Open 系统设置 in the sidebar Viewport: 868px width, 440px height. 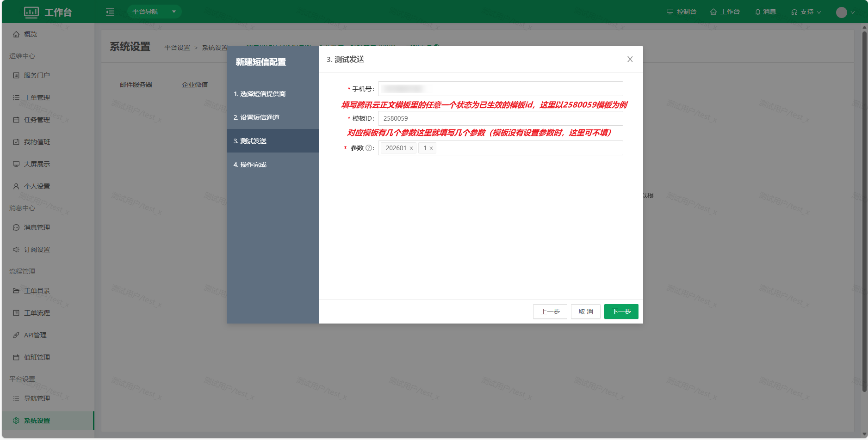click(x=37, y=421)
